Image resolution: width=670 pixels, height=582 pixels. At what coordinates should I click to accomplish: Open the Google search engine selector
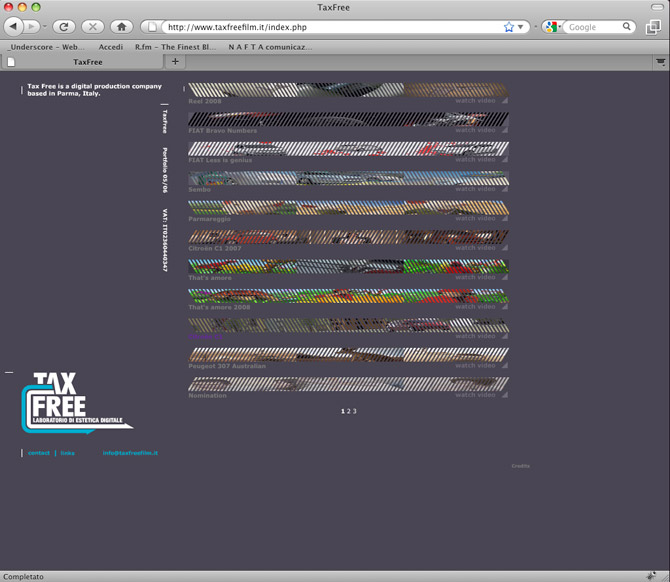point(552,27)
